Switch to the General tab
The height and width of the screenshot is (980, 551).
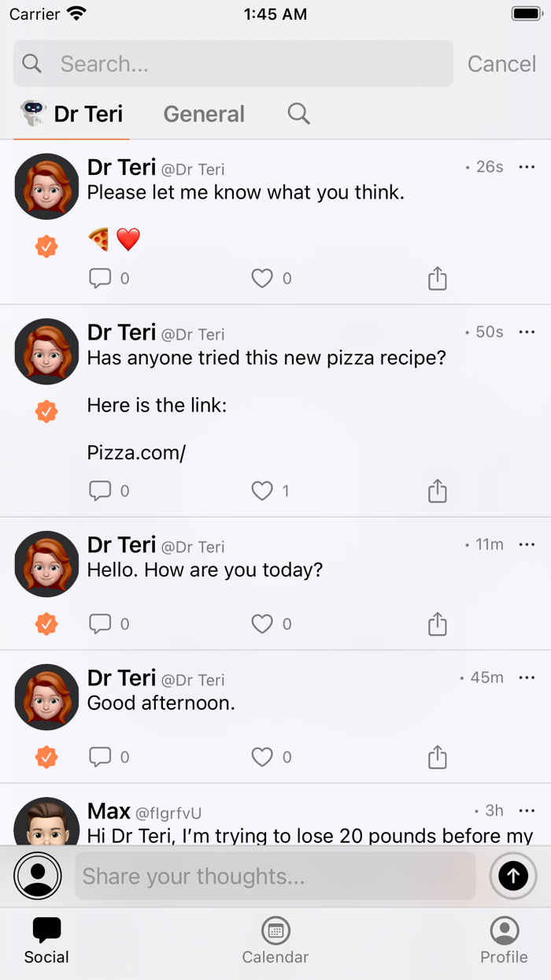[x=204, y=113]
